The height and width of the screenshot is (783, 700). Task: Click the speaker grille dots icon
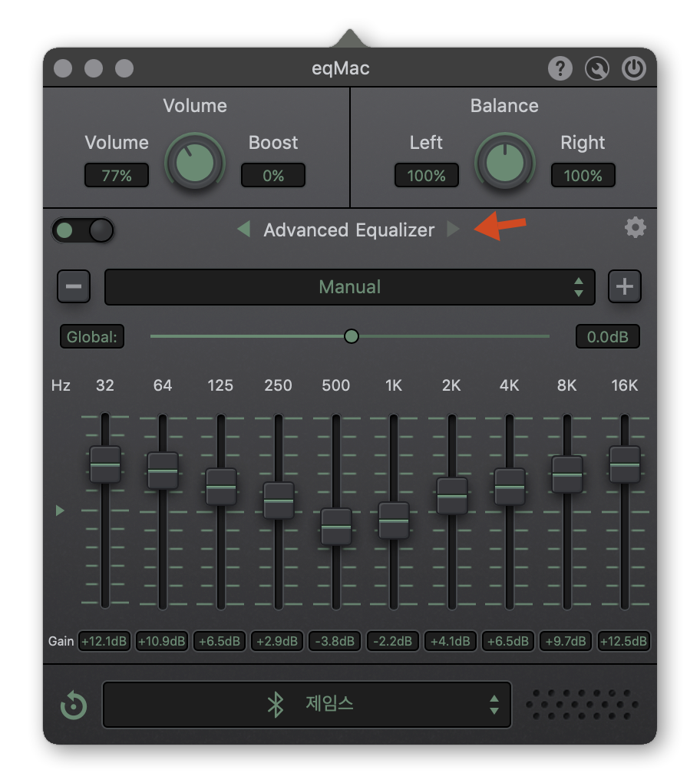point(582,705)
